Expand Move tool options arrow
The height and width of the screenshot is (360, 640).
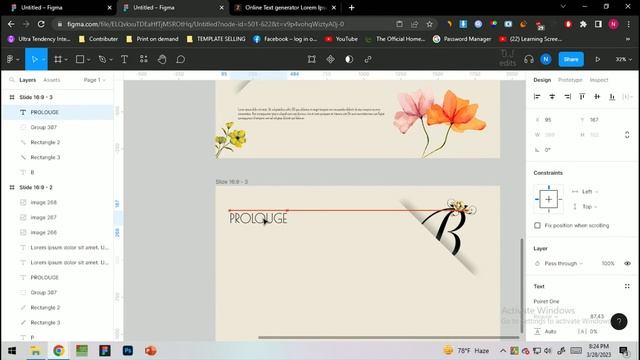pyautogui.click(x=43, y=60)
